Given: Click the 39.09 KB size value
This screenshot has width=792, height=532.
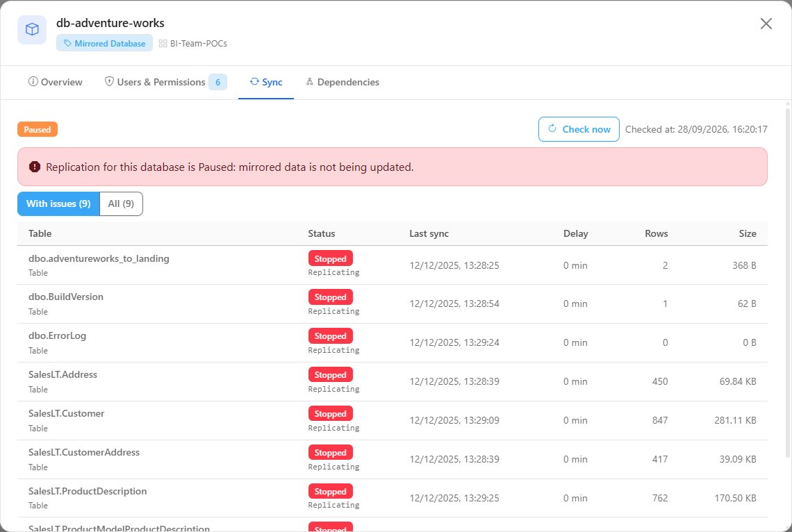Looking at the screenshot, I should pos(737,459).
